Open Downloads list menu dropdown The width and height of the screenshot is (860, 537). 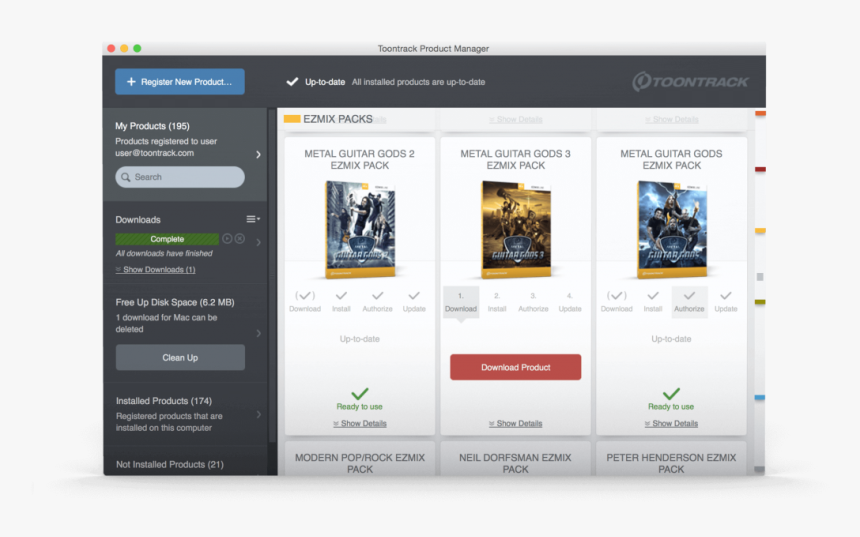[x=253, y=219]
